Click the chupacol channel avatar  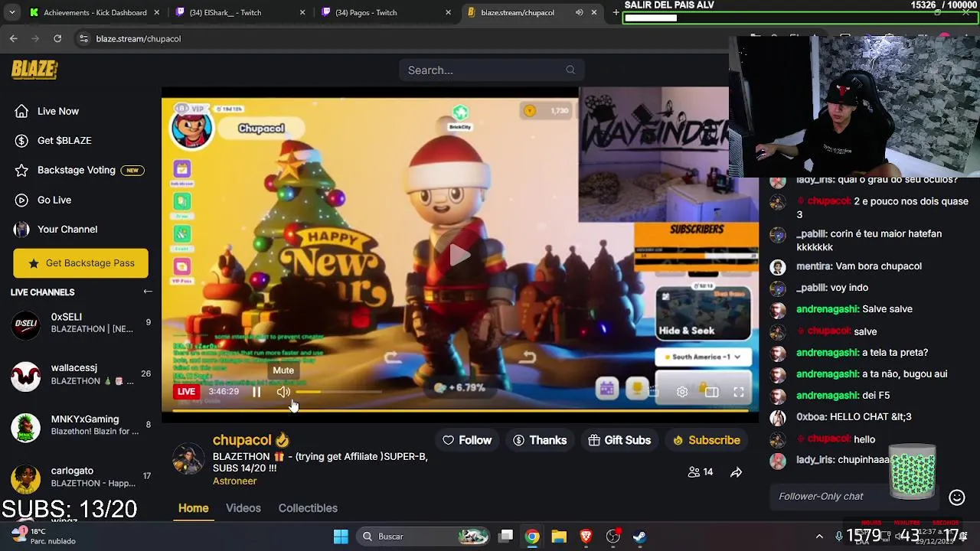[x=188, y=458]
